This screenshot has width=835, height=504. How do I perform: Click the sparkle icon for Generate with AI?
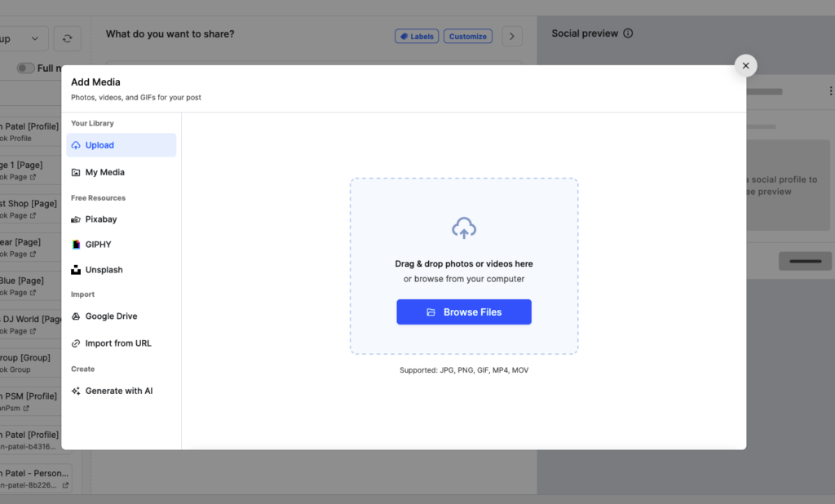pyautogui.click(x=76, y=391)
